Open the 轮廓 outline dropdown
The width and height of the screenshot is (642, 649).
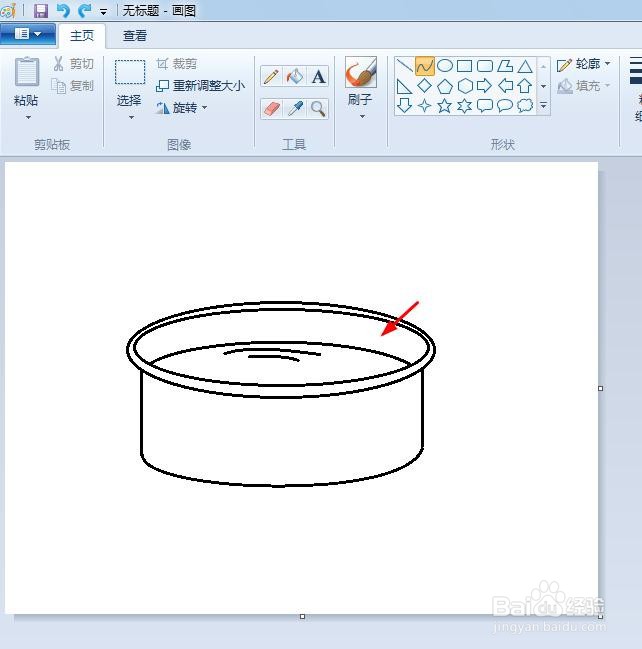(x=584, y=64)
